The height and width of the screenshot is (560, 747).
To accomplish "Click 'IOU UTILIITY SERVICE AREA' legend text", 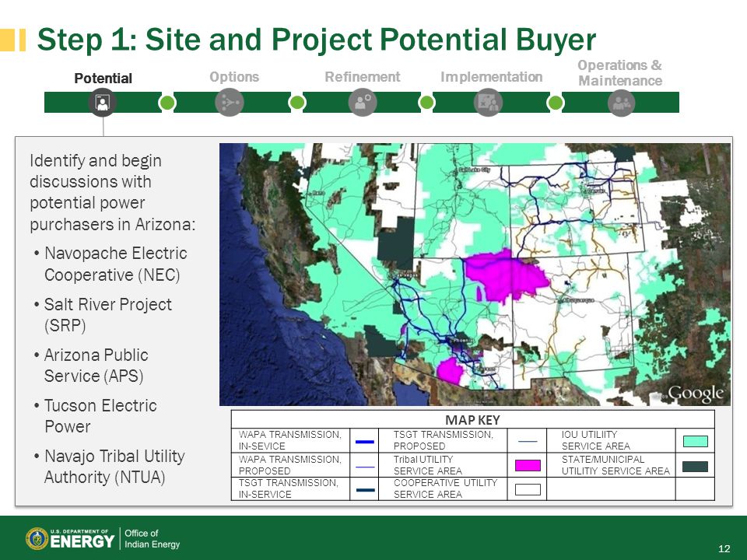I will [x=595, y=440].
